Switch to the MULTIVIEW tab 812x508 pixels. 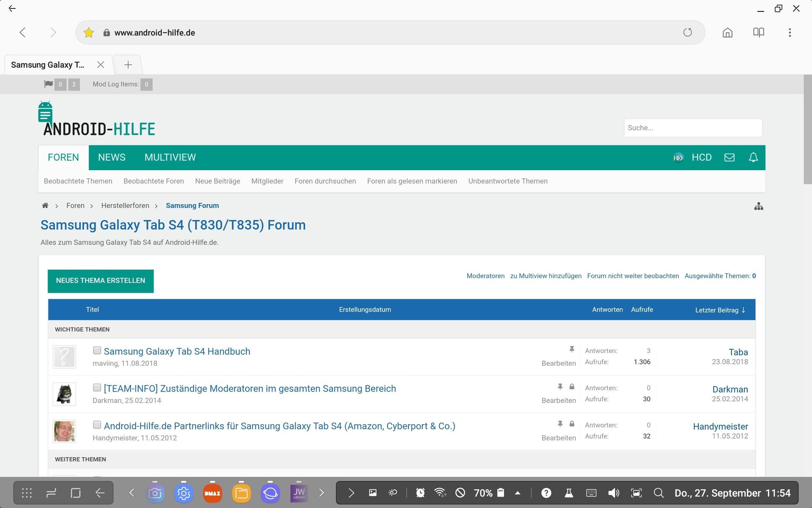point(170,157)
